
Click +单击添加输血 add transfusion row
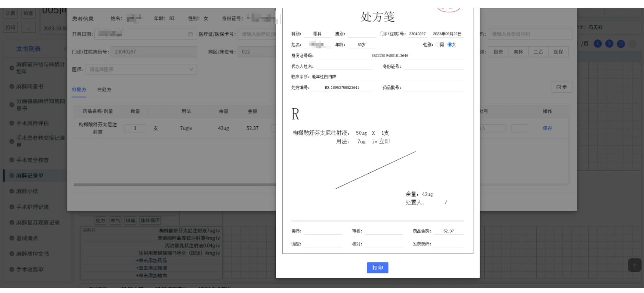[x=151, y=275]
